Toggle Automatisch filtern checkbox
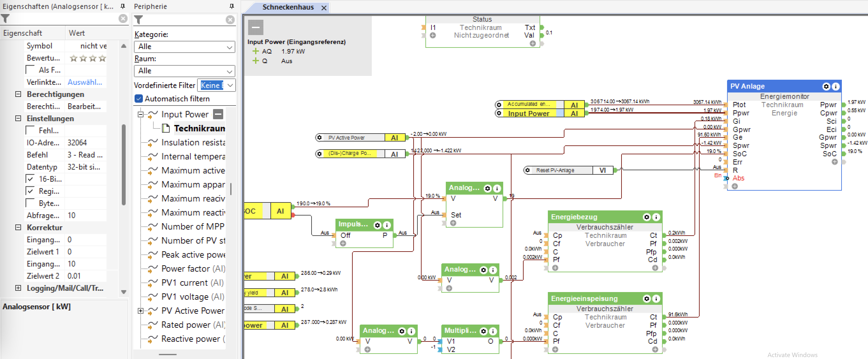868x359 pixels. [x=138, y=99]
